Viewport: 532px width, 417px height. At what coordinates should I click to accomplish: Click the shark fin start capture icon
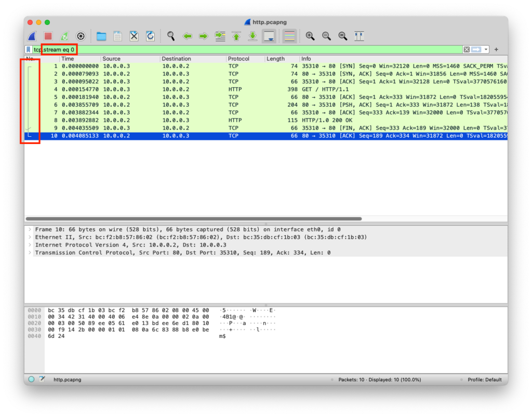coord(32,36)
